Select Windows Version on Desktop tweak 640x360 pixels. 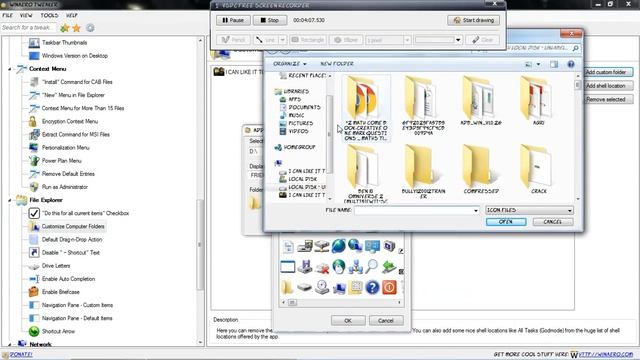click(75, 56)
